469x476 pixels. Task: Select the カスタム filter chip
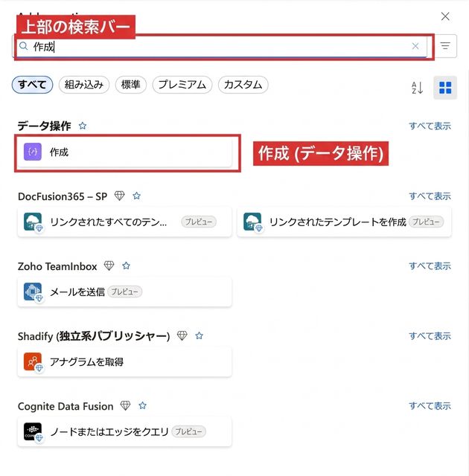243,85
